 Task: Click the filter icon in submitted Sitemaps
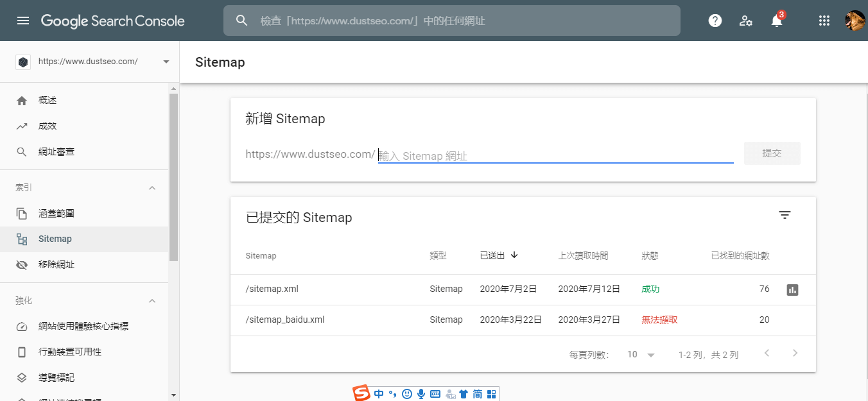(785, 216)
